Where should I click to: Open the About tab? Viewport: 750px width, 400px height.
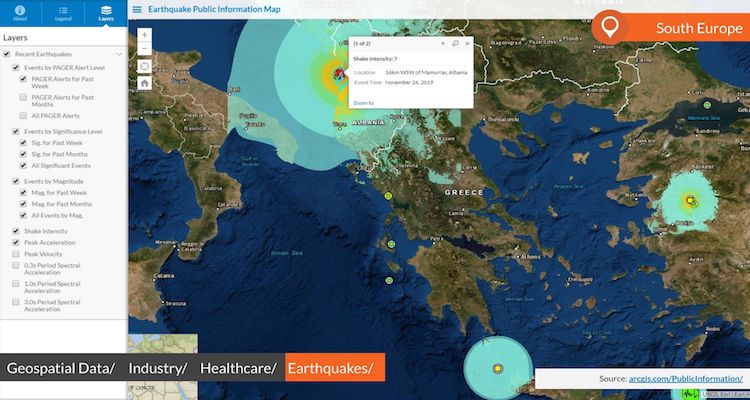pyautogui.click(x=20, y=13)
